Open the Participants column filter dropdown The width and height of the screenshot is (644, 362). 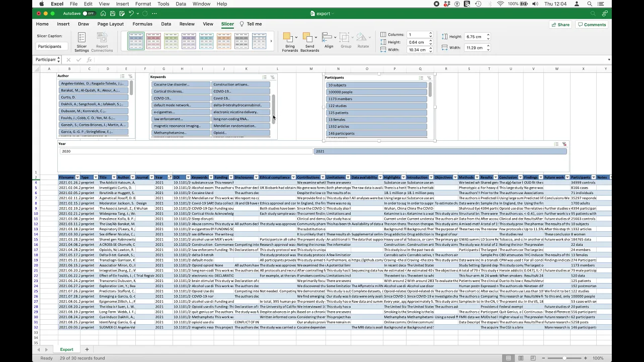594,177
